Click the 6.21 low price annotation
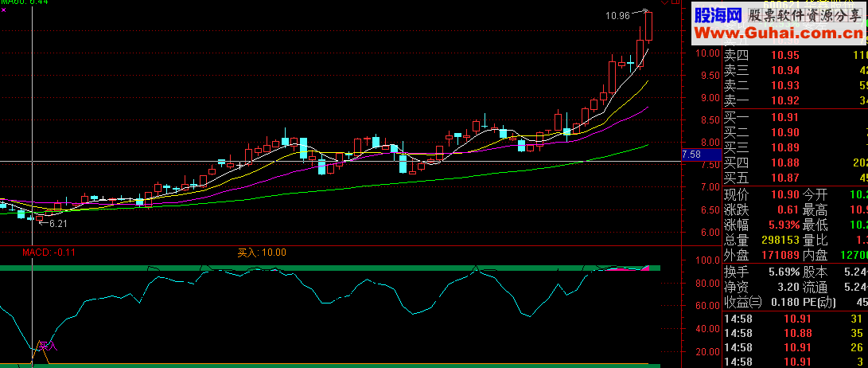The height and width of the screenshot is (368, 868). (57, 224)
